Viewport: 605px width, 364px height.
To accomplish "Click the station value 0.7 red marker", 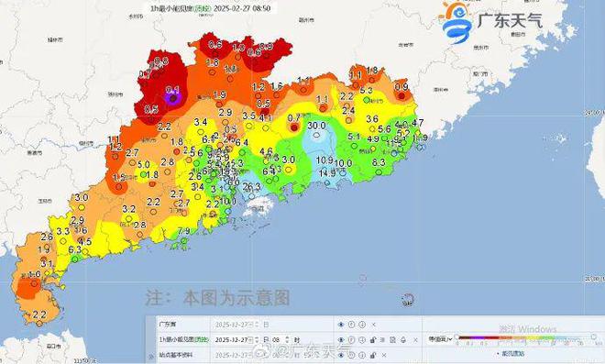I will click(x=294, y=127).
